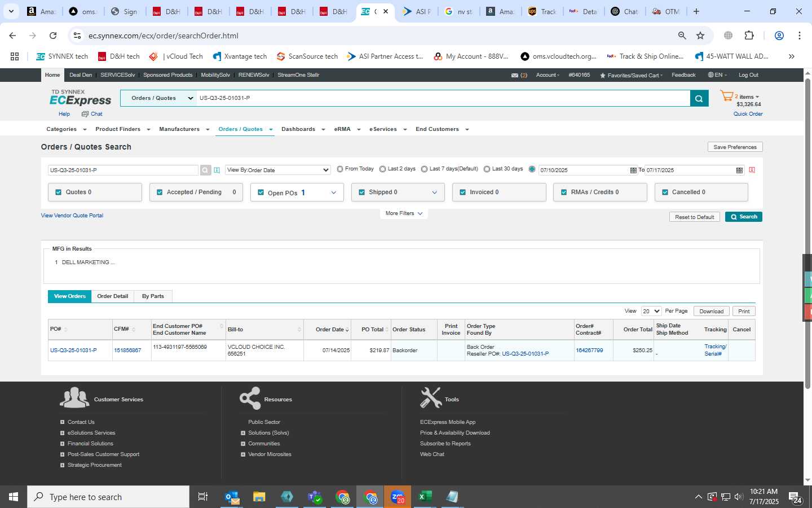Bookmark this page with the star icon

tap(700, 36)
